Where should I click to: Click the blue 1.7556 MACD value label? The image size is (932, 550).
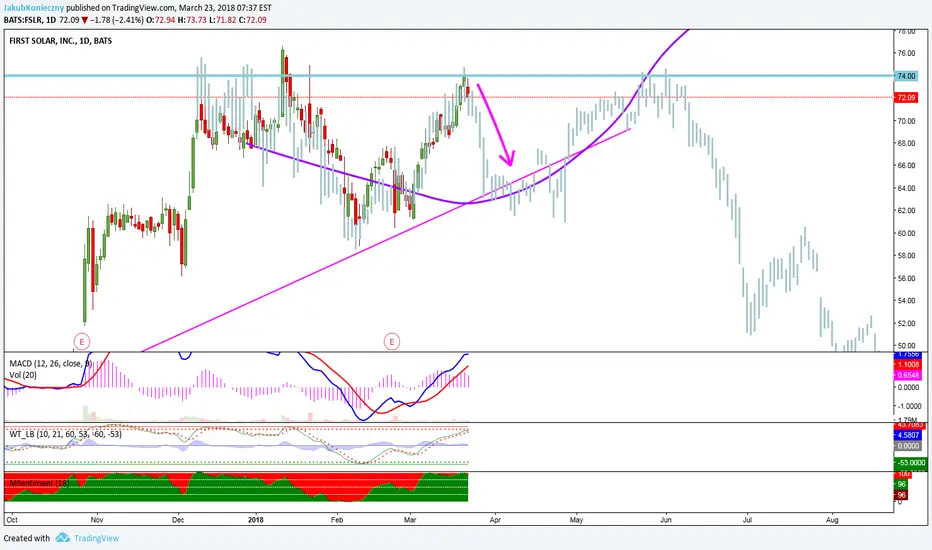click(908, 354)
